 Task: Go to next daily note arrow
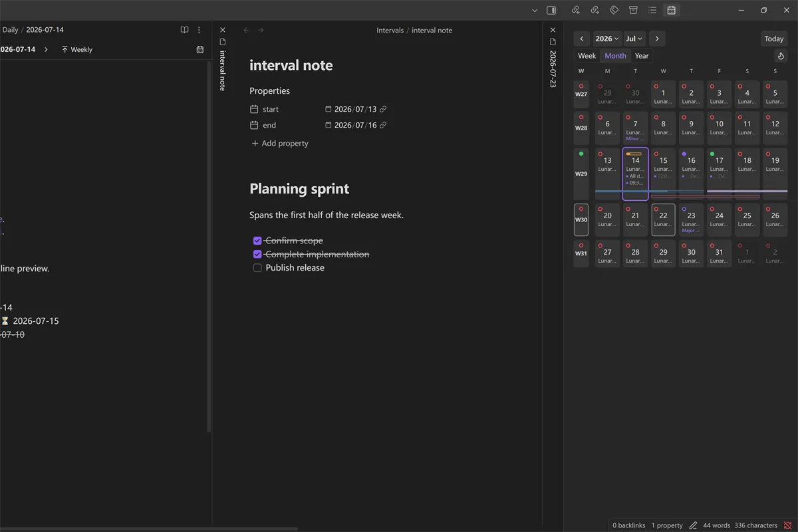[46, 49]
